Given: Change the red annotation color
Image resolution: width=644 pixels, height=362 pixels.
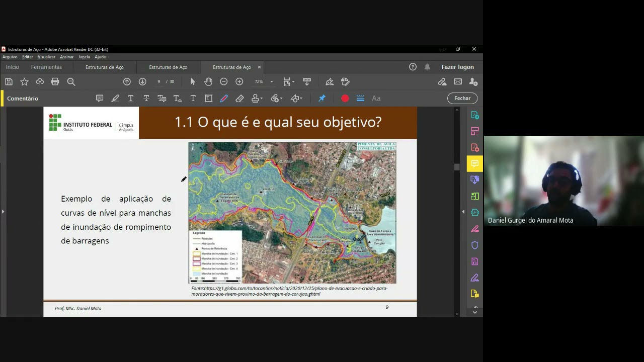Looking at the screenshot, I should pyautogui.click(x=345, y=99).
